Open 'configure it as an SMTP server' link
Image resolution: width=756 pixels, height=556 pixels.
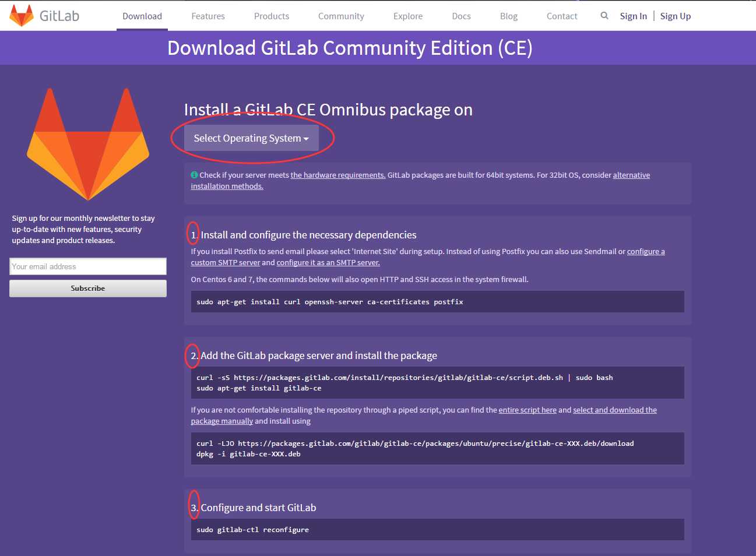pos(328,262)
